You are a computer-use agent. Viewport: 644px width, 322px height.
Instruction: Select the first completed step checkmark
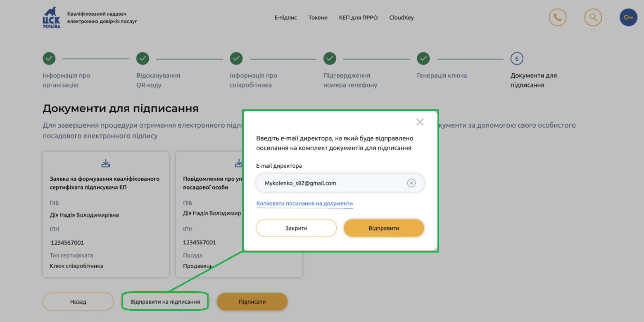(x=49, y=58)
